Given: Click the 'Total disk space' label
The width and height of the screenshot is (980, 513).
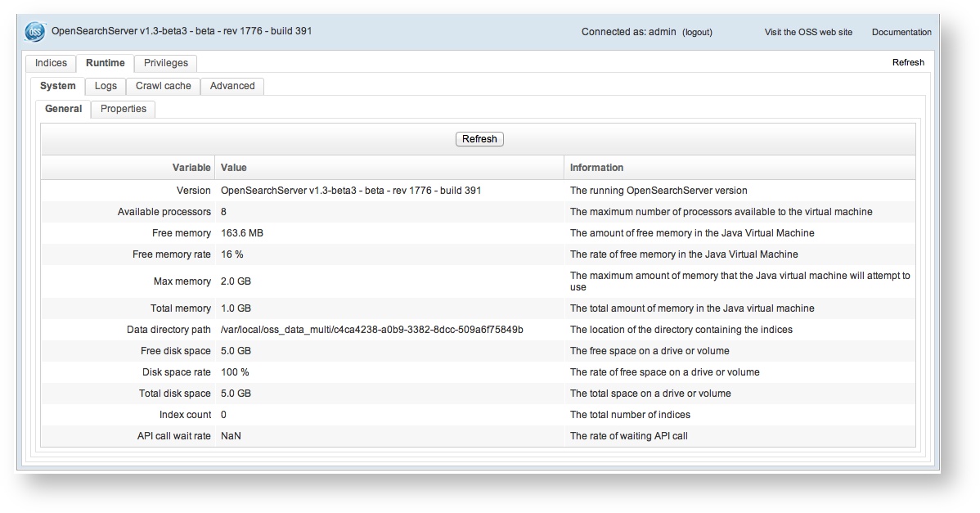Looking at the screenshot, I should pyautogui.click(x=175, y=393).
